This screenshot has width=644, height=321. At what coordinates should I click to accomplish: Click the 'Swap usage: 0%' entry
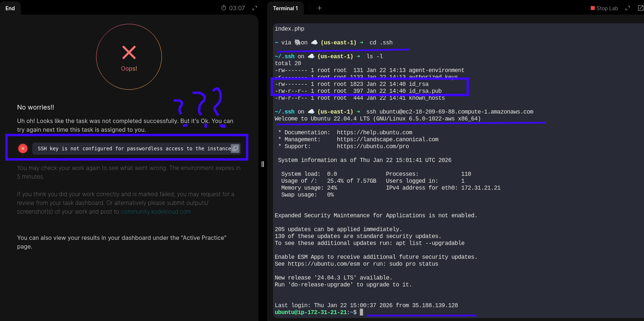pos(307,195)
